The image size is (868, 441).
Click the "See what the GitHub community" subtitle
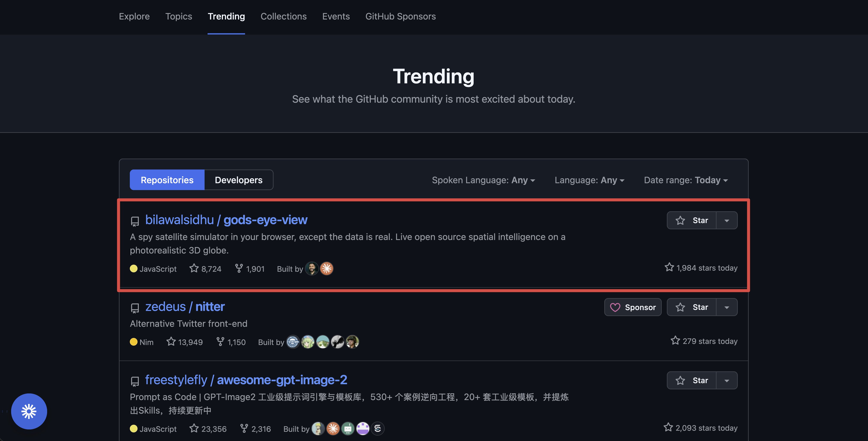click(x=434, y=99)
